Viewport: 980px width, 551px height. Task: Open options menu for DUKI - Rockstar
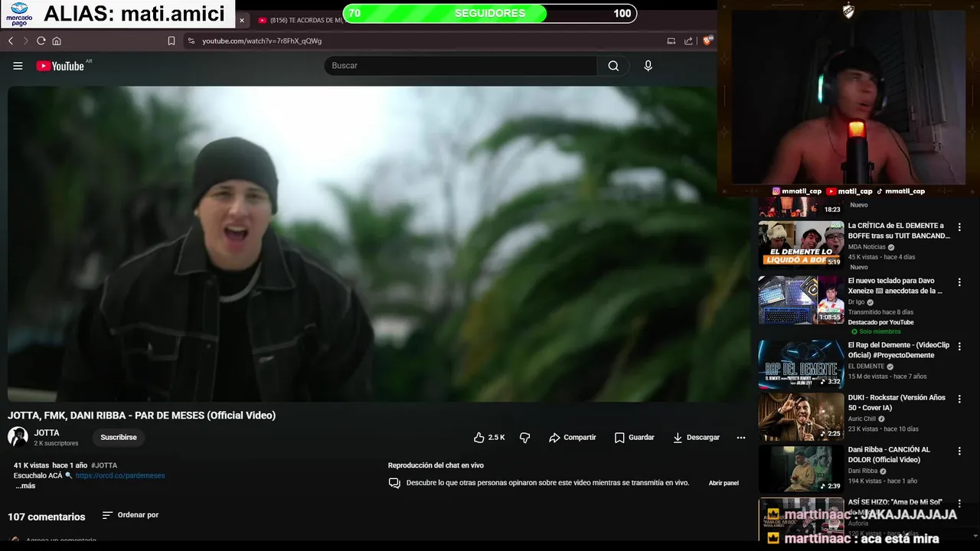point(959,399)
